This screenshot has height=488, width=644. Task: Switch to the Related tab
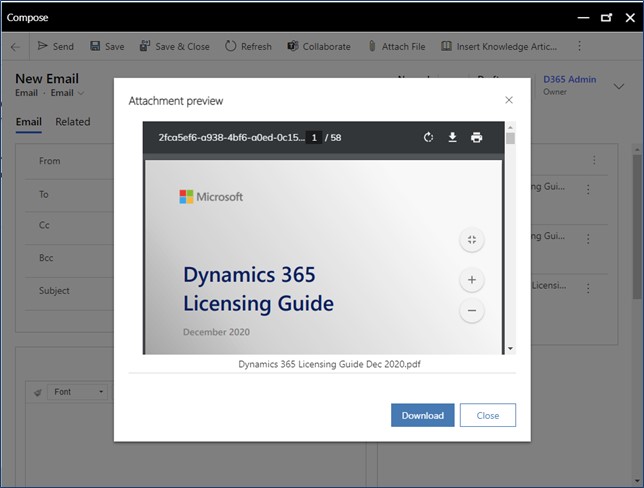pos(73,122)
